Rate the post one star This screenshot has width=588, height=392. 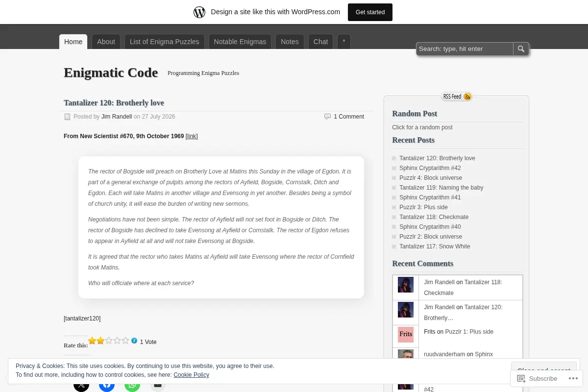pos(92,341)
